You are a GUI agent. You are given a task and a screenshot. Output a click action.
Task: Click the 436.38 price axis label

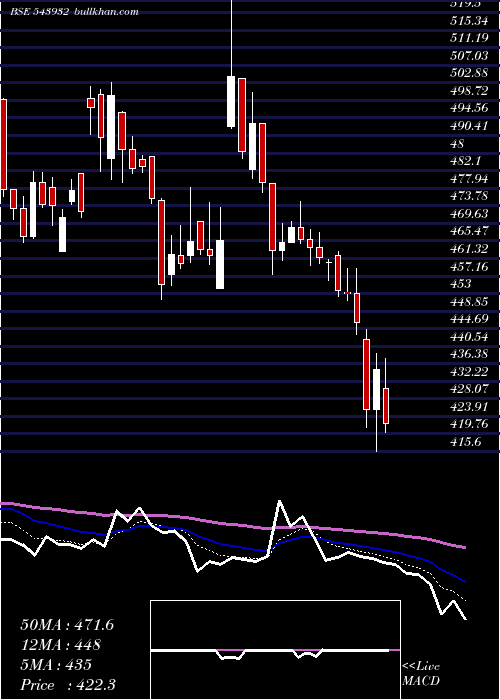click(469, 355)
